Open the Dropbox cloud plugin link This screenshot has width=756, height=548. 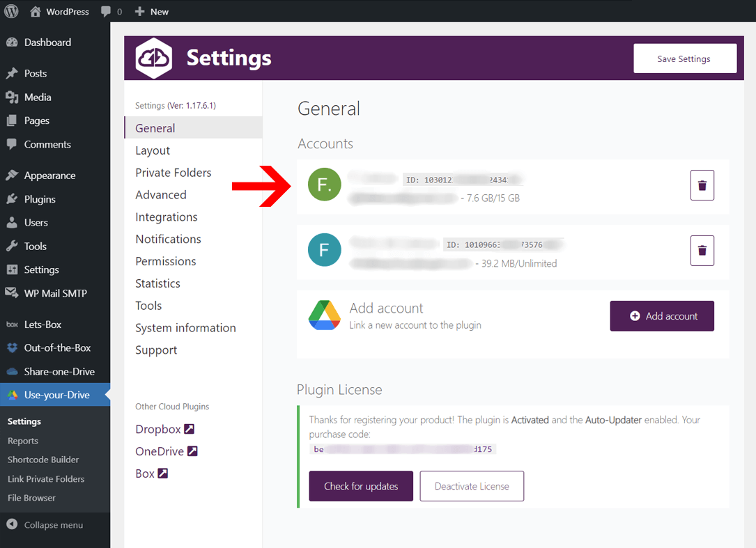pos(164,429)
